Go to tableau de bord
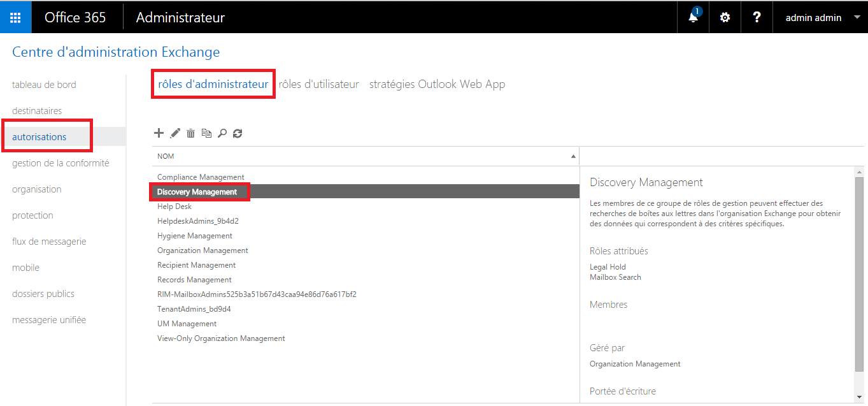The height and width of the screenshot is (406, 868). (44, 85)
